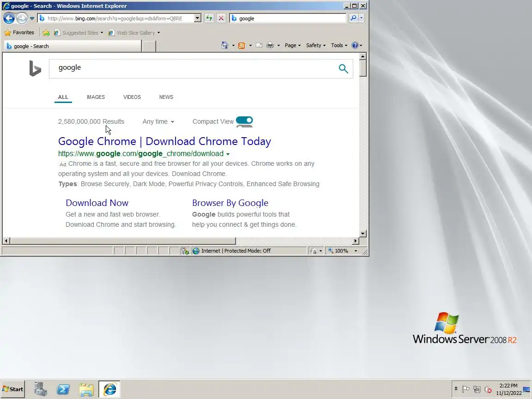
Task: Show hidden system tray icons
Action: pyautogui.click(x=456, y=389)
